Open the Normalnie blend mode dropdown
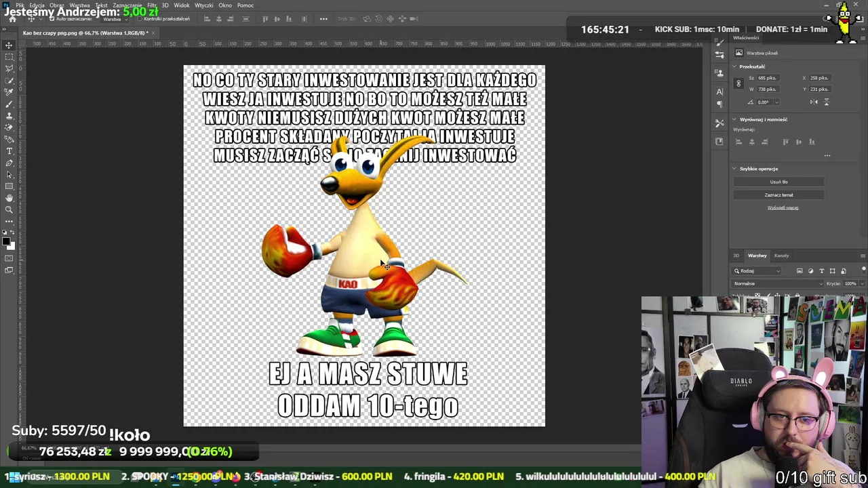The image size is (868, 488). tap(778, 283)
